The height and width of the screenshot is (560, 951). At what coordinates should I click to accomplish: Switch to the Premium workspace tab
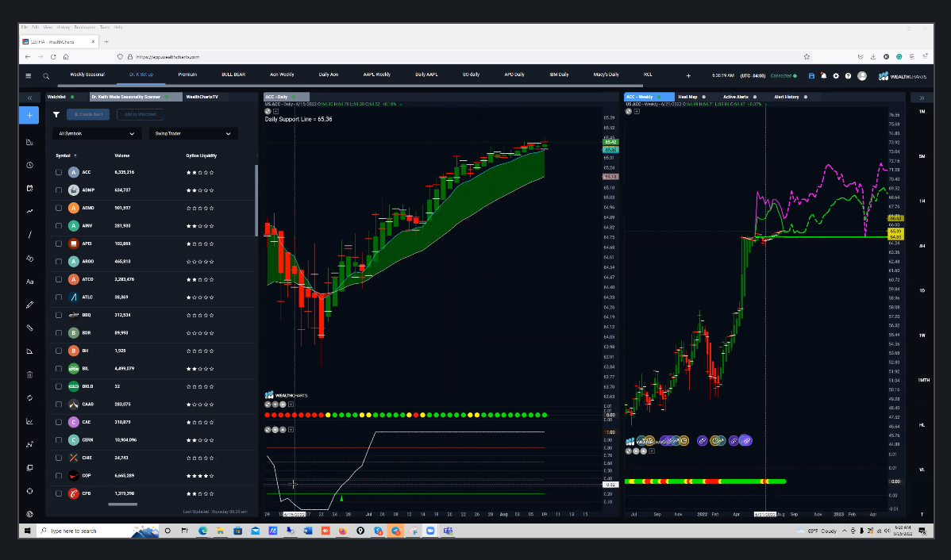(x=187, y=75)
